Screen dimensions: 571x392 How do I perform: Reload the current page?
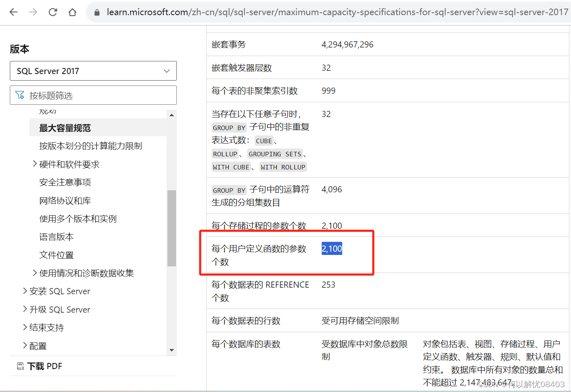(x=52, y=12)
